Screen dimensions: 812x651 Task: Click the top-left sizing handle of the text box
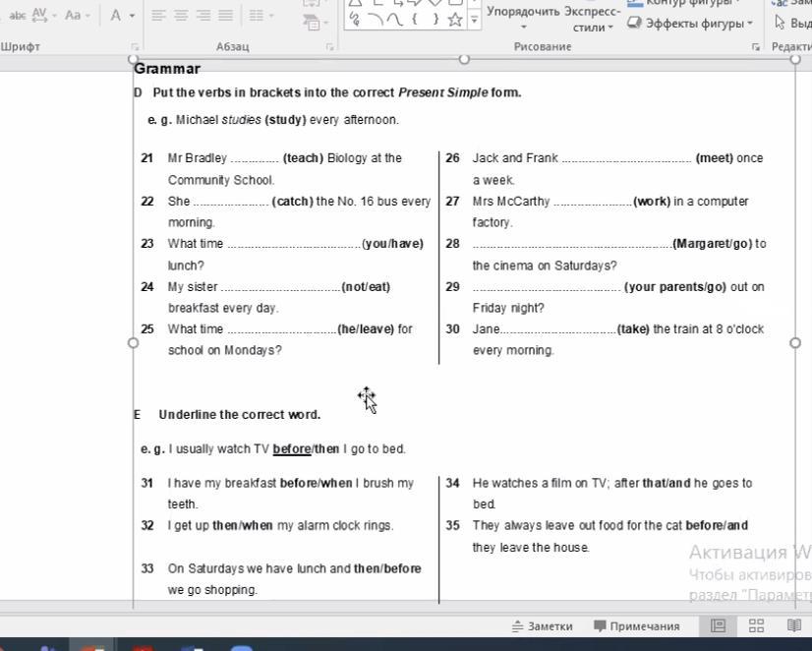tap(133, 59)
